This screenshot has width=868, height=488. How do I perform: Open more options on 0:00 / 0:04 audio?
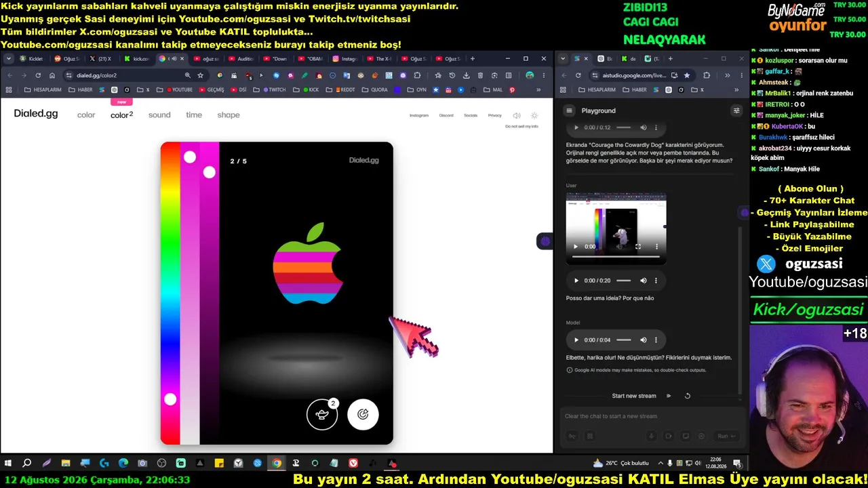coord(656,340)
